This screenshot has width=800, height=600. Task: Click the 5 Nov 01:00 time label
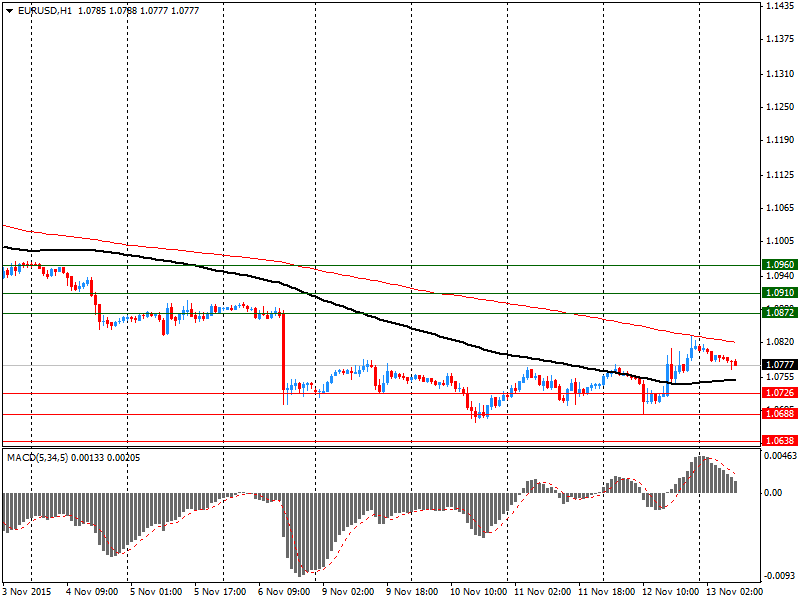point(157,591)
